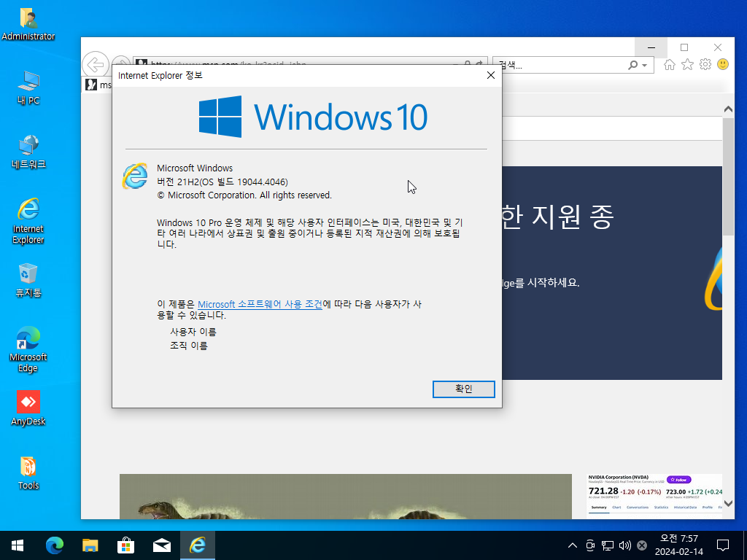Click the Meet Now tray icon
This screenshot has width=747, height=560.
pyautogui.click(x=590, y=545)
